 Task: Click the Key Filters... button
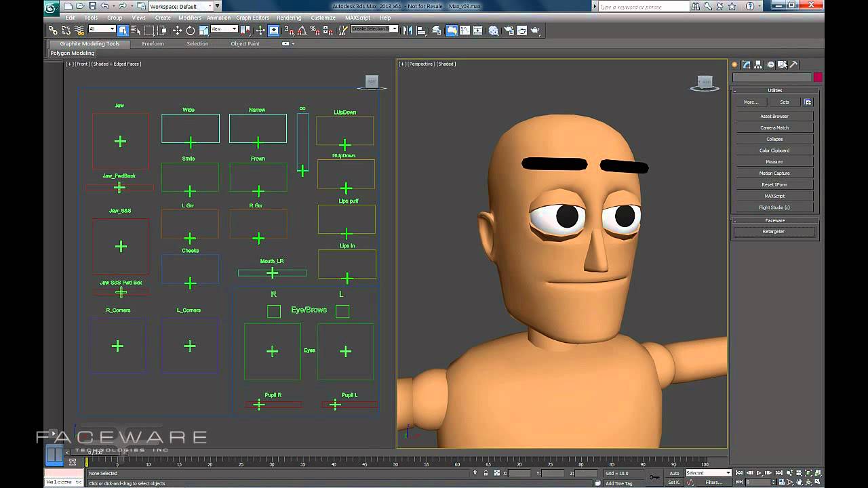coord(713,483)
